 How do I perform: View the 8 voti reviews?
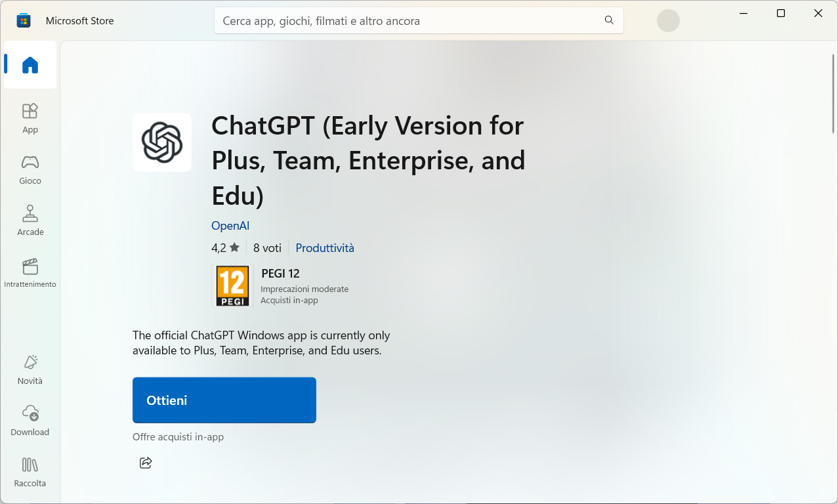[267, 248]
